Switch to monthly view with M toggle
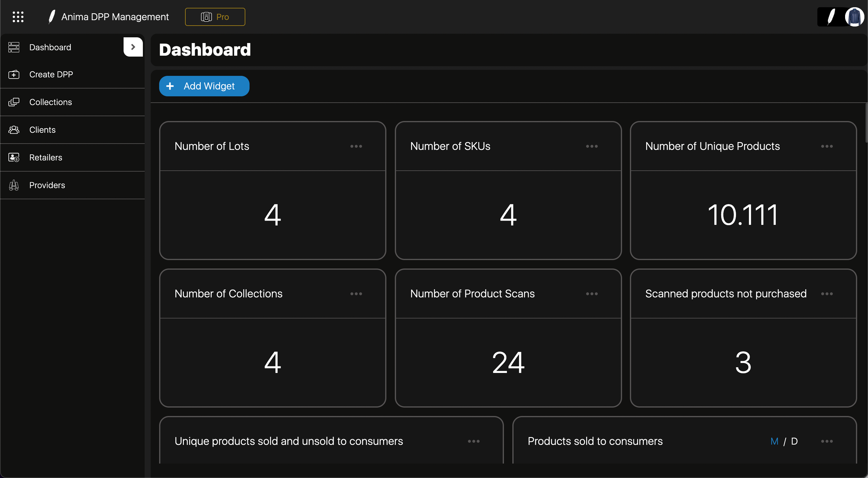The height and width of the screenshot is (478, 868). 774,441
